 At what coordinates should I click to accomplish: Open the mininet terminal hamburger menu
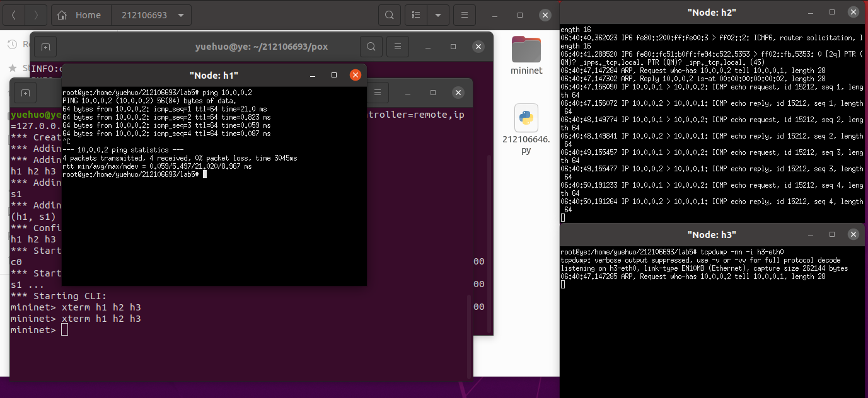pos(378,93)
